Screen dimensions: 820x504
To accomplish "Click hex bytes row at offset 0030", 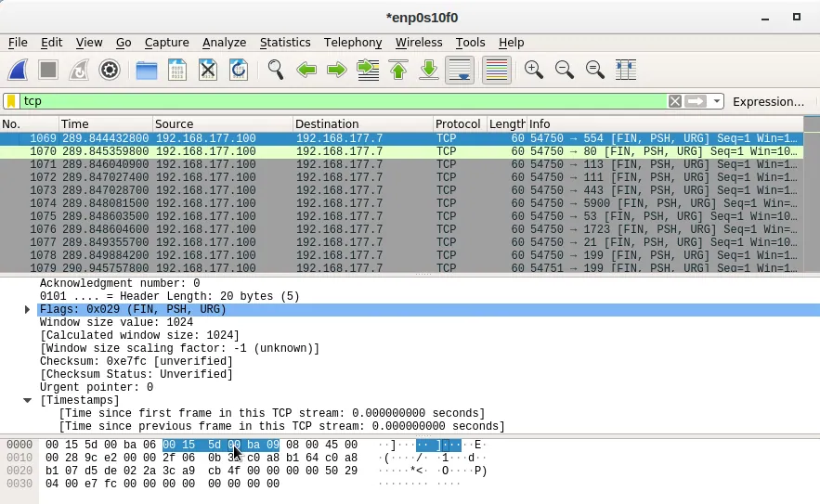I will click(x=163, y=484).
